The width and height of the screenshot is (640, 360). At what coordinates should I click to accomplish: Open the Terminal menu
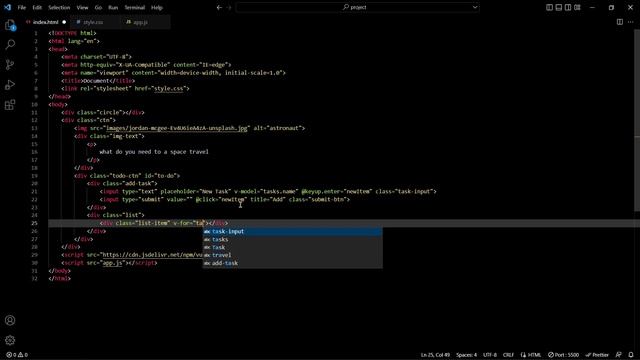(135, 7)
